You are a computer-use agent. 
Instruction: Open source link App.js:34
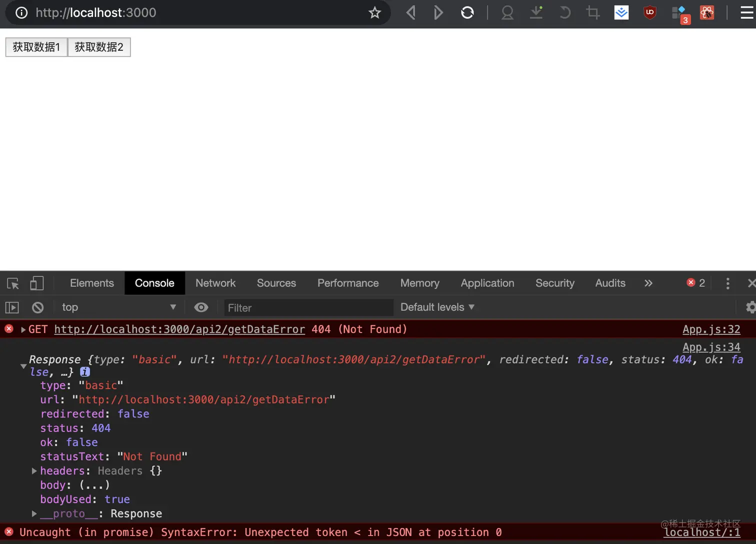711,347
